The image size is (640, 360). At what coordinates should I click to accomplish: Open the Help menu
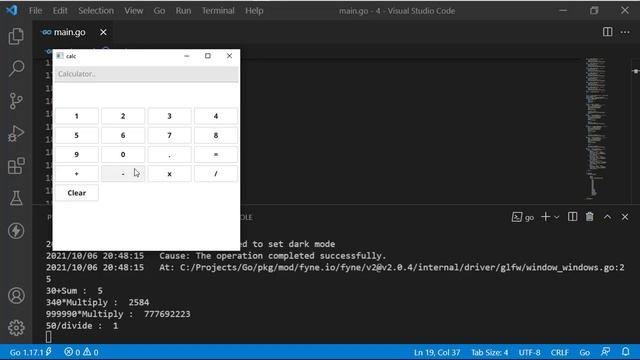(x=254, y=11)
